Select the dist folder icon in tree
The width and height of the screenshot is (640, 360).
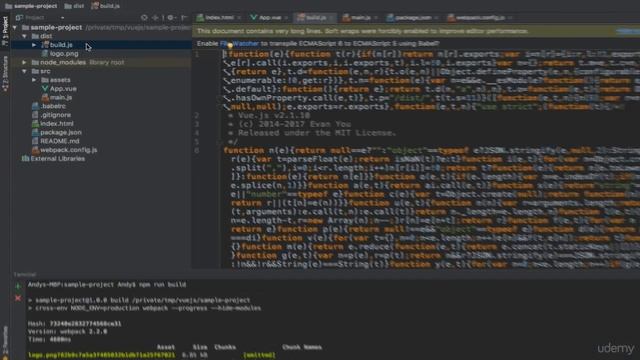[x=36, y=36]
